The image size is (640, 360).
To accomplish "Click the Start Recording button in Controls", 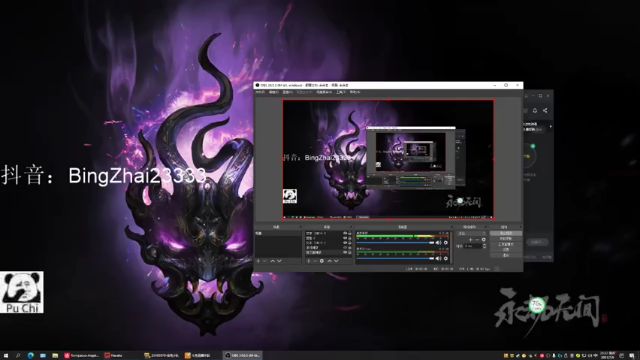I will pyautogui.click(x=506, y=238).
